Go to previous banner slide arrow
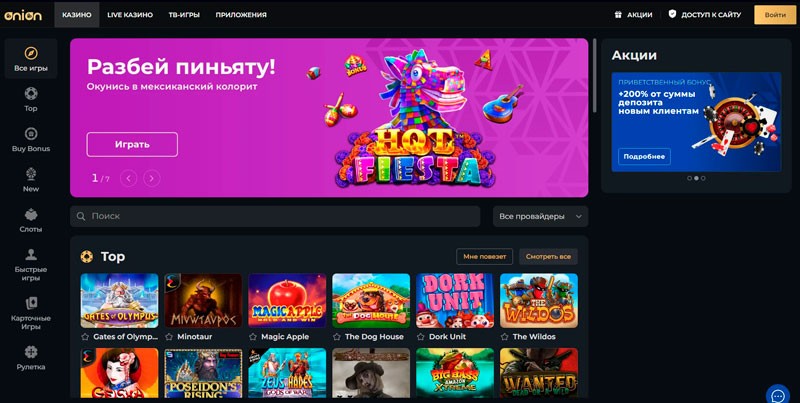Viewport: 800px width, 403px height. (x=129, y=178)
